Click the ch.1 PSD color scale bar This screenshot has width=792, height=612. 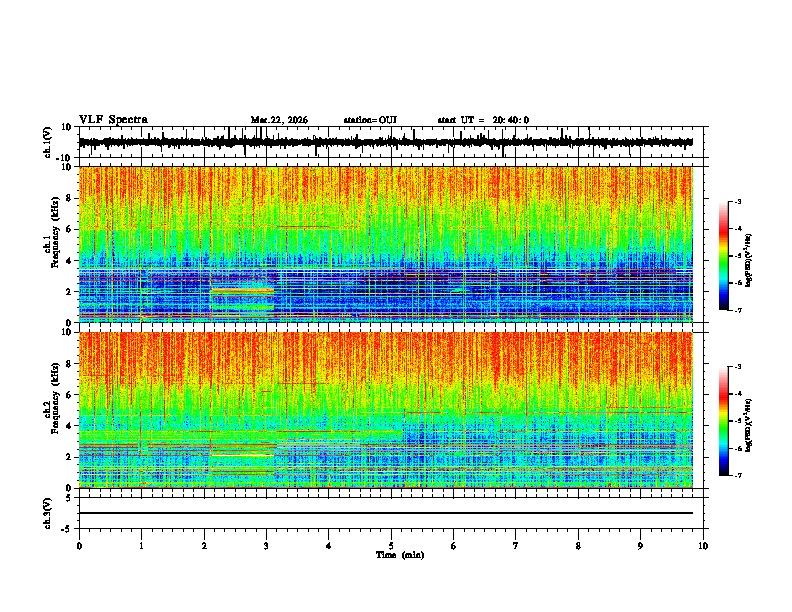click(x=723, y=256)
